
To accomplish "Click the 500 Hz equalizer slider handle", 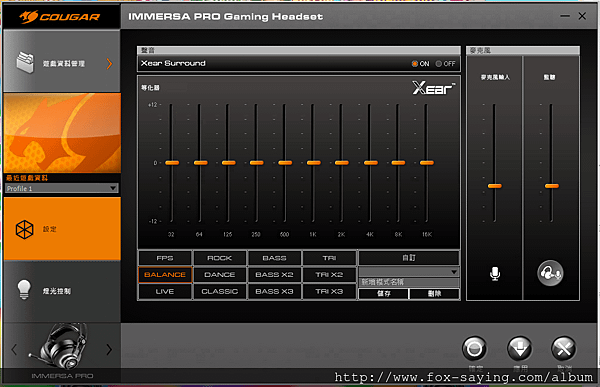I will (285, 163).
